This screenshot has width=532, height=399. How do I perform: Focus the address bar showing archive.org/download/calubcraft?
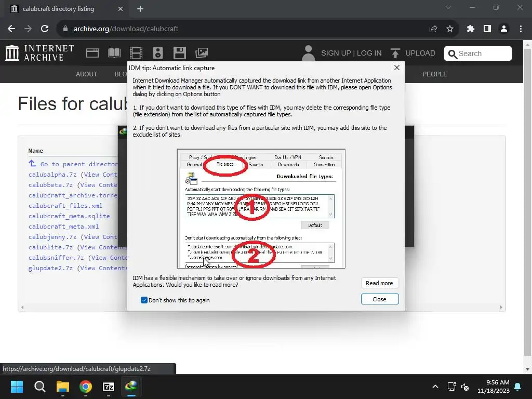click(x=244, y=29)
